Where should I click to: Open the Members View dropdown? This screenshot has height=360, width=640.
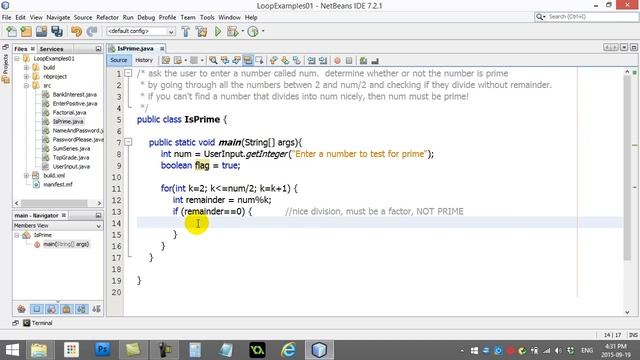(x=98, y=226)
